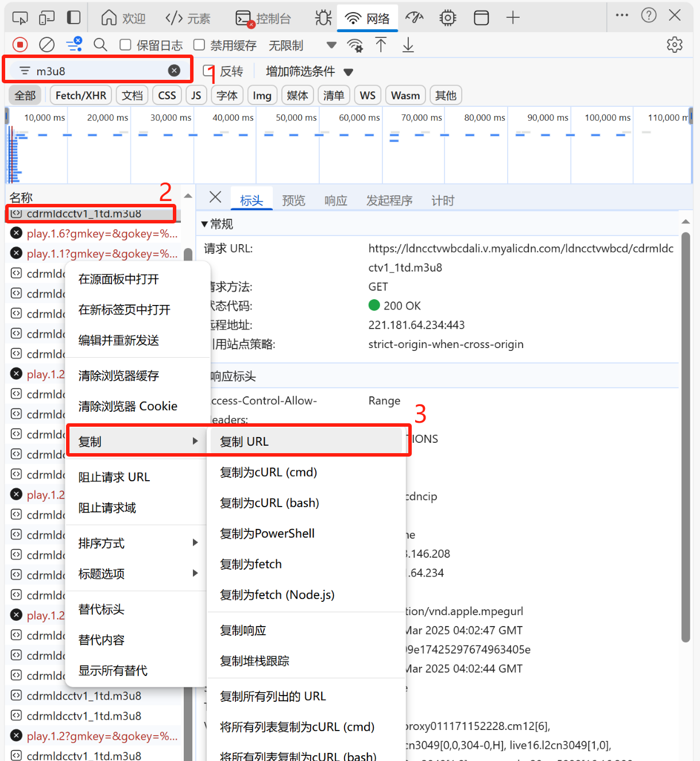Screen dimensions: 700x761
Task: Export HAR file via the download arrow icon
Action: coord(408,44)
